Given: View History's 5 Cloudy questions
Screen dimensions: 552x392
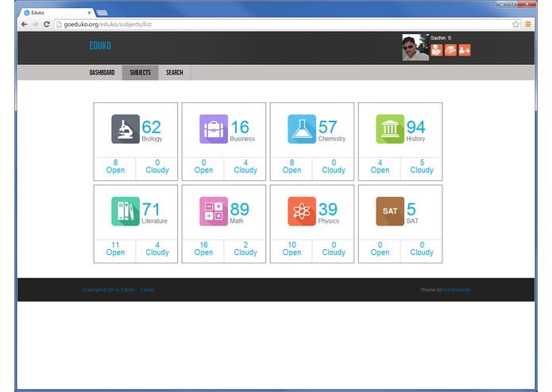Looking at the screenshot, I should tap(422, 167).
